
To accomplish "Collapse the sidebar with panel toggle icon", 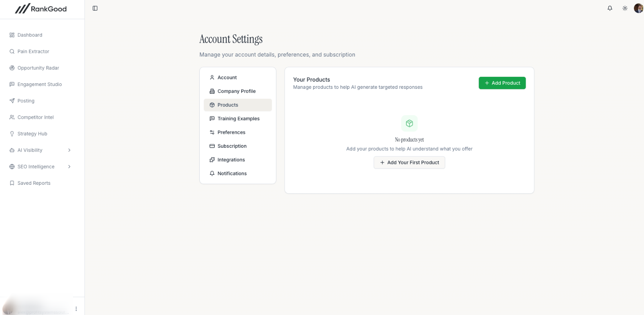I will (x=95, y=8).
